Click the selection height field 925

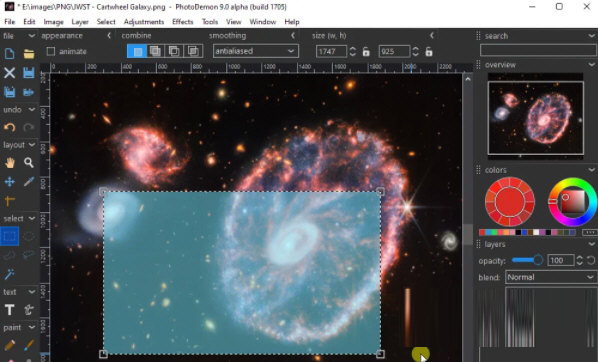click(x=394, y=51)
